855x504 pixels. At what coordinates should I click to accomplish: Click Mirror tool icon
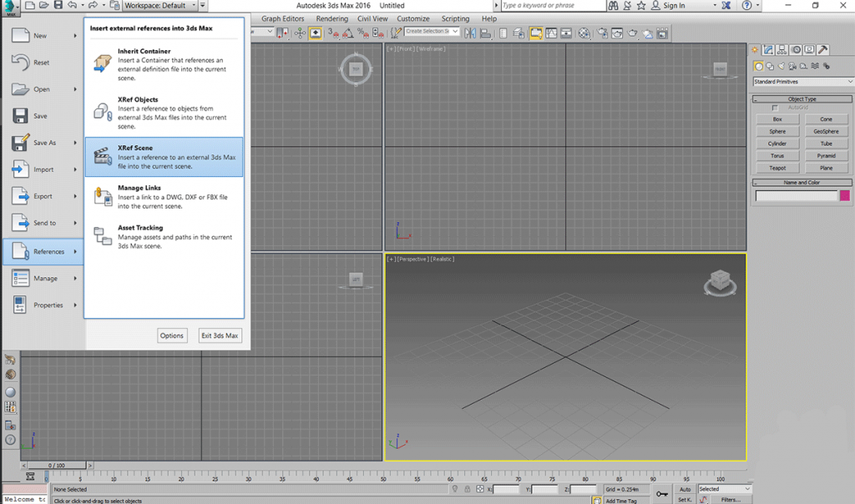[x=470, y=33]
